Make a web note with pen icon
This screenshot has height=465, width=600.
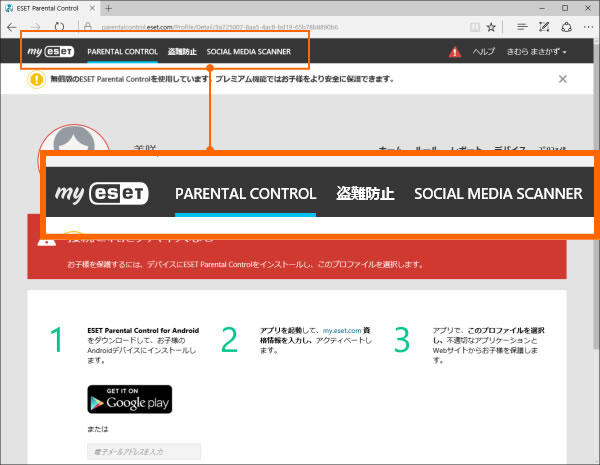click(544, 27)
